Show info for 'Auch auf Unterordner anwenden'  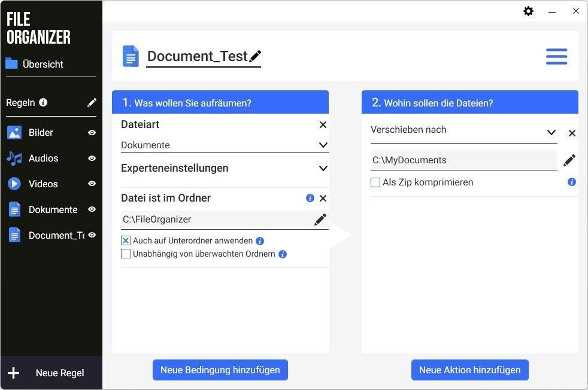(x=259, y=241)
